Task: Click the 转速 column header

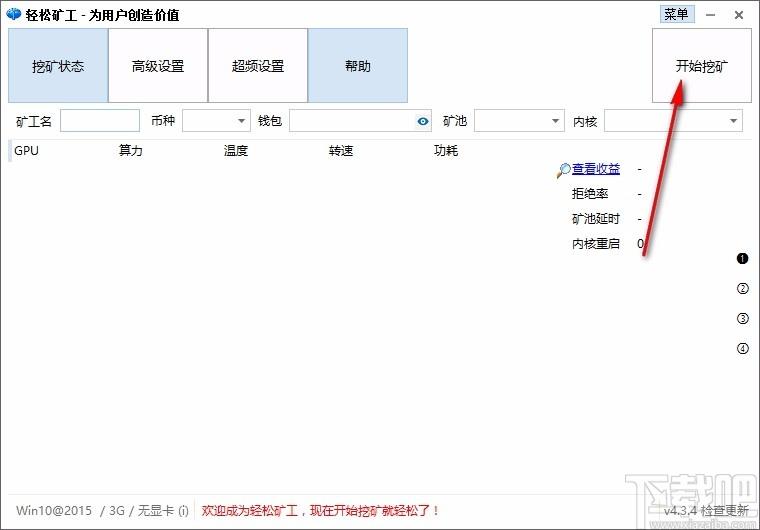Action: pos(341,151)
